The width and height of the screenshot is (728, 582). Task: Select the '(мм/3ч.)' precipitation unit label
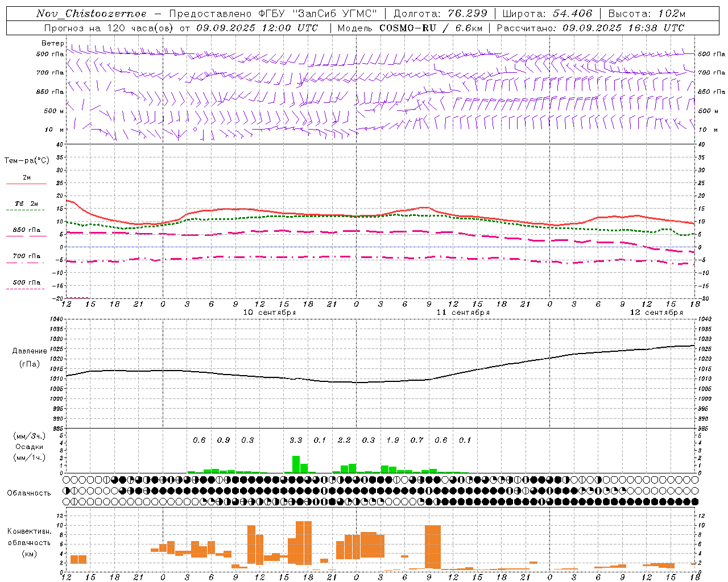tap(30, 436)
